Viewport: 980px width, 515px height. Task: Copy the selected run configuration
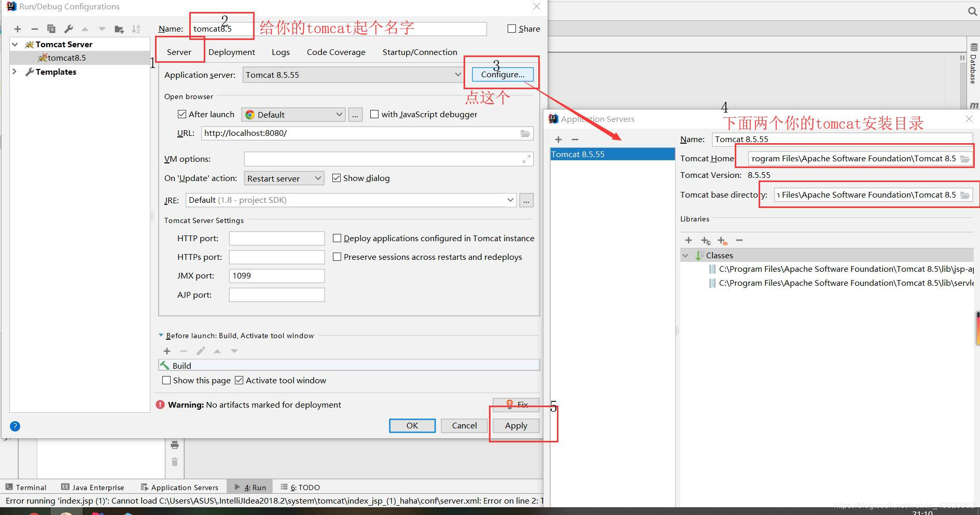(x=51, y=29)
